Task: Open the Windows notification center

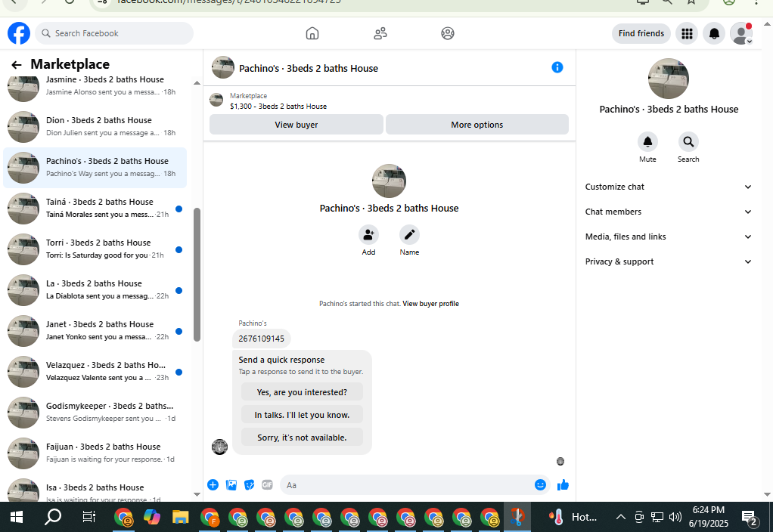Action: pyautogui.click(x=749, y=517)
